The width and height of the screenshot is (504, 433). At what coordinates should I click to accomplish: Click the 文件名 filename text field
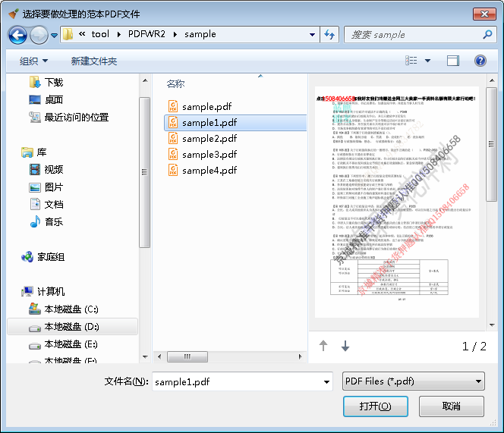pyautogui.click(x=237, y=381)
